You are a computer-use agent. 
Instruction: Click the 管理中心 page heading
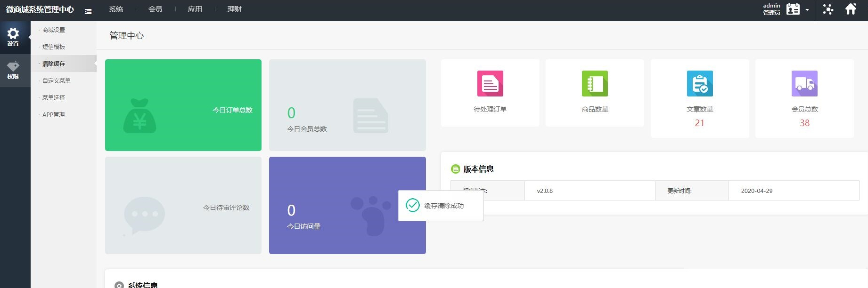coord(127,35)
